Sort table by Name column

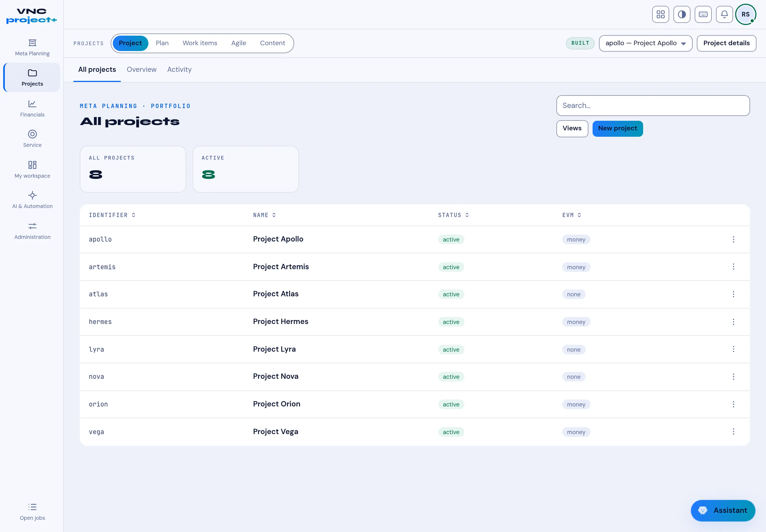(x=264, y=215)
